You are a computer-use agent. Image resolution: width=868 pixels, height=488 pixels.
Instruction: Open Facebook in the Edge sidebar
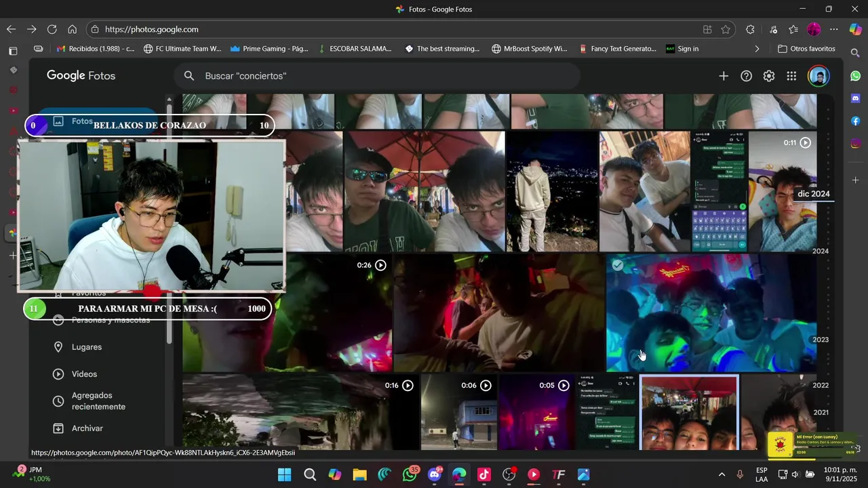(x=855, y=121)
